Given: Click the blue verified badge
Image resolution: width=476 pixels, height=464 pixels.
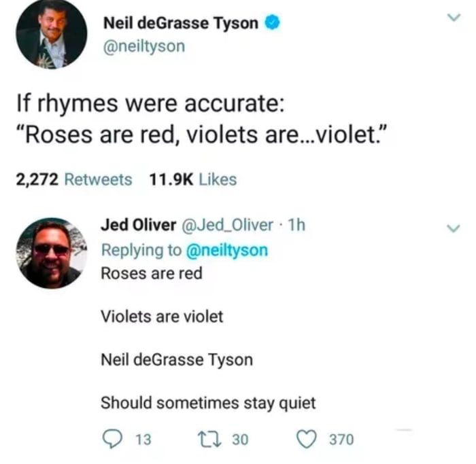Looking at the screenshot, I should pyautogui.click(x=272, y=22).
